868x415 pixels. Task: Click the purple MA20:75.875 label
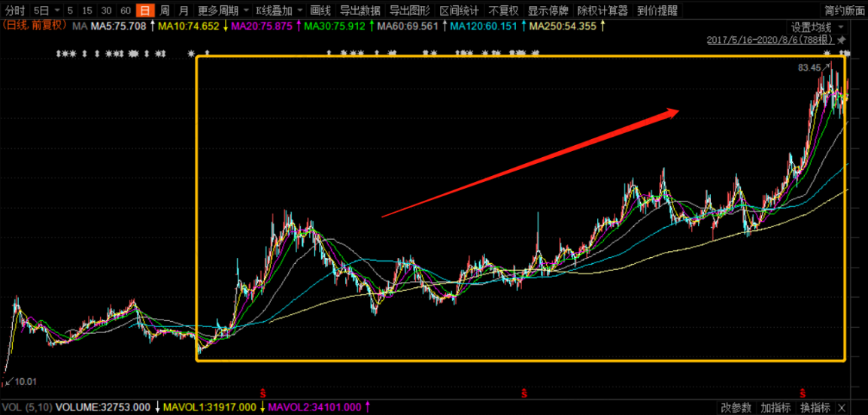click(266, 26)
